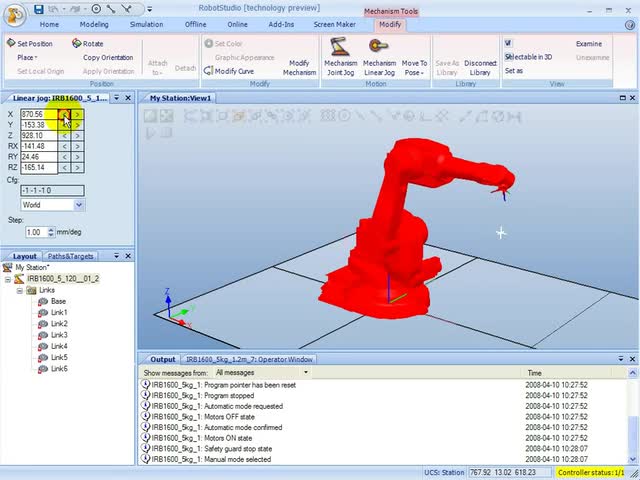Click the Set Position tool
Viewport: 640px width, 480px height.
click(30, 43)
